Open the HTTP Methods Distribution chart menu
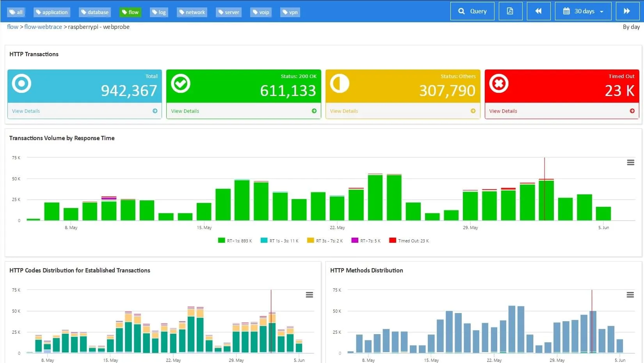 pyautogui.click(x=630, y=295)
